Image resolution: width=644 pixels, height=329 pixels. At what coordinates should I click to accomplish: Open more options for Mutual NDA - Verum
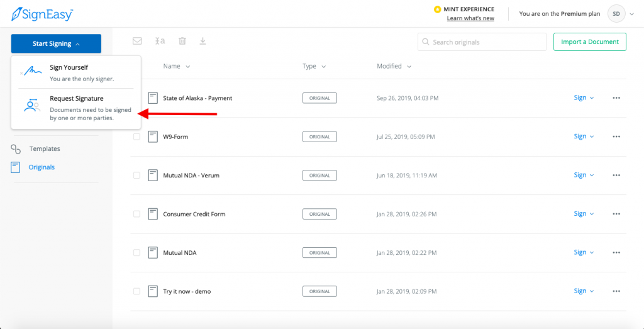[x=616, y=176]
